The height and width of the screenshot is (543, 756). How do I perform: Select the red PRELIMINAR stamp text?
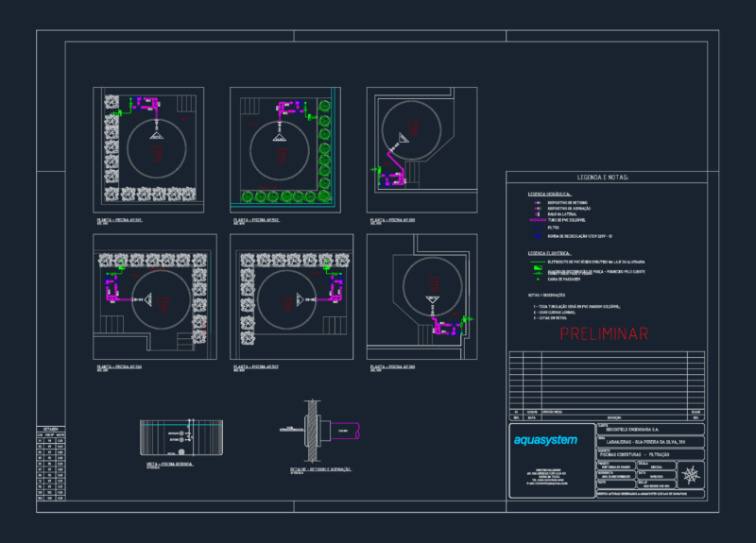[604, 333]
